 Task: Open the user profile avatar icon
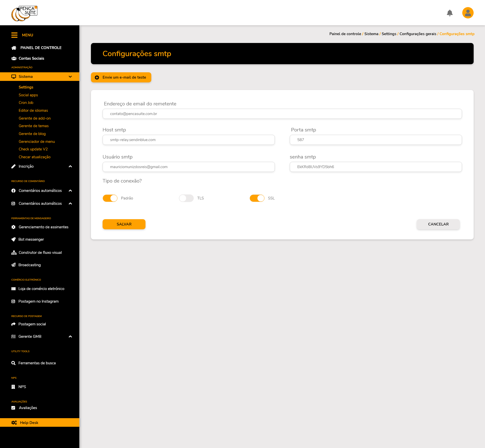468,13
